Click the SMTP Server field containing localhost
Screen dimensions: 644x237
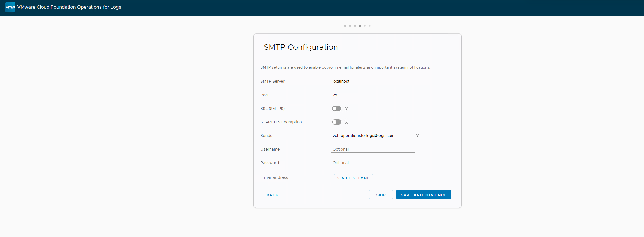(x=373, y=81)
